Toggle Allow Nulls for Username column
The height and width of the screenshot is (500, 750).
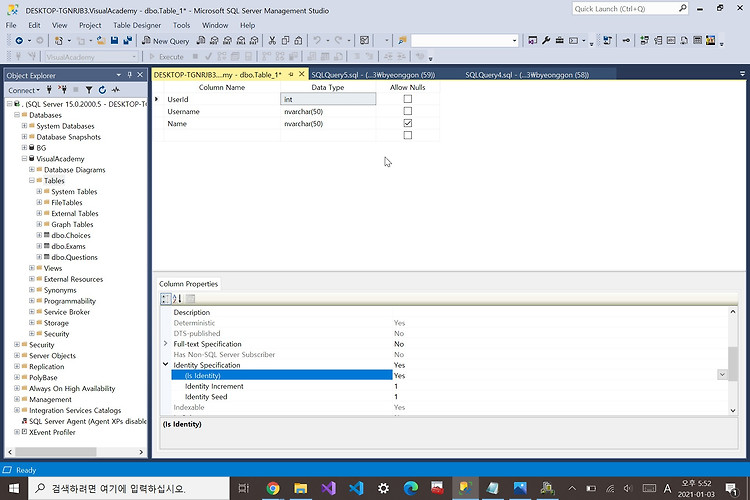(408, 111)
